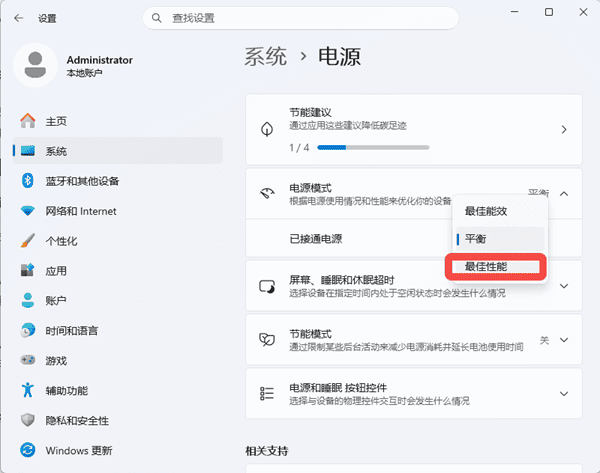600x473 pixels.
Task: Click the 已接通电源 label
Action: 316,239
